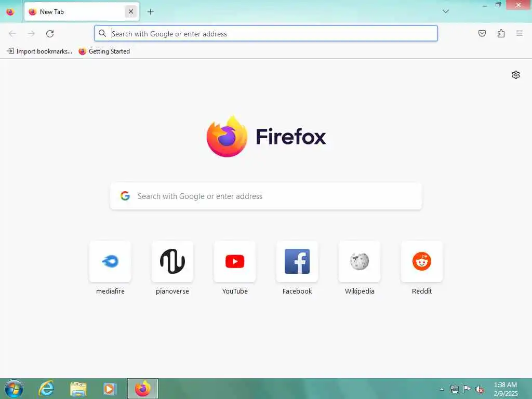
Task: Open Getting Started bookmark
Action: 104,51
